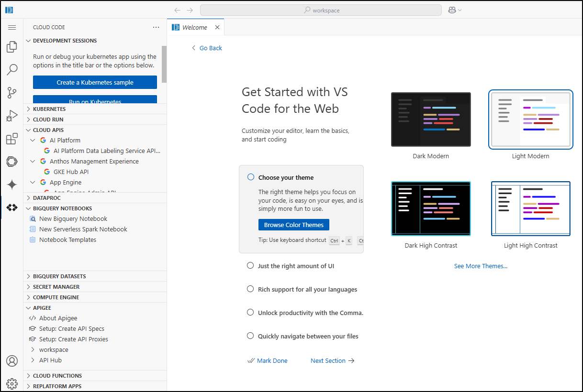Click Google icon beside App Engine
This screenshot has height=392, width=583.
click(x=44, y=183)
